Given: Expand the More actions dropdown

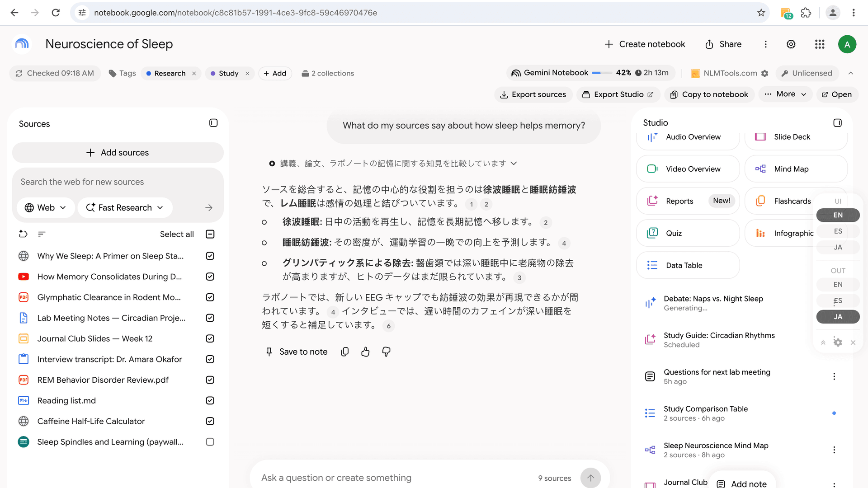Looking at the screenshot, I should 786,94.
